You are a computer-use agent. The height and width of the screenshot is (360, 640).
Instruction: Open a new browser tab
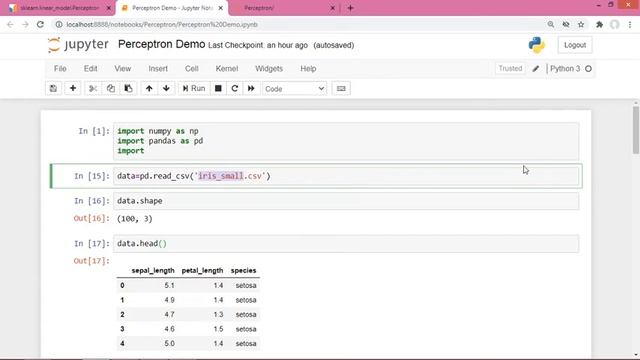click(350, 8)
